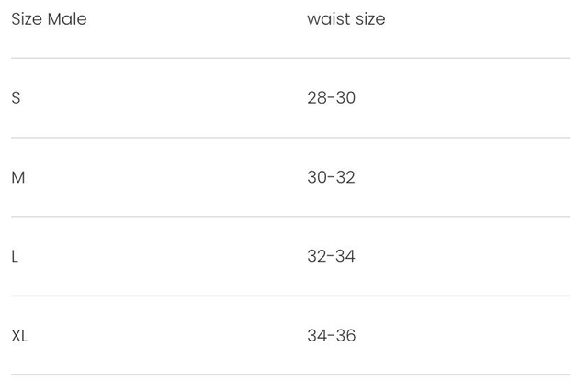The image size is (588, 391).
Task: Click the number 36 in the XL row
Action: click(345, 336)
